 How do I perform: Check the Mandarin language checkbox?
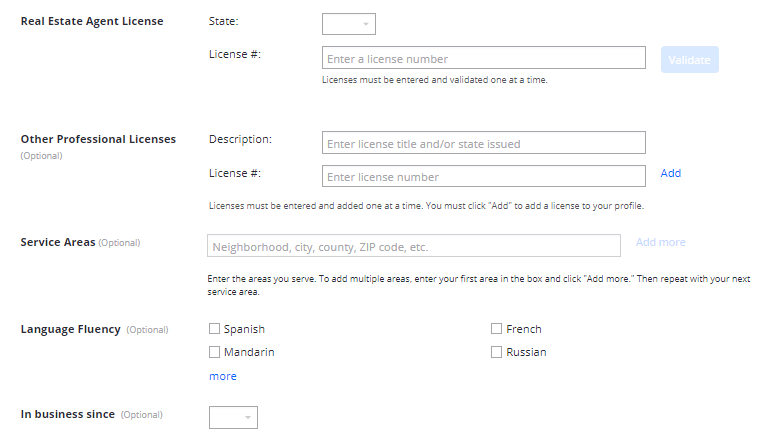tap(214, 352)
